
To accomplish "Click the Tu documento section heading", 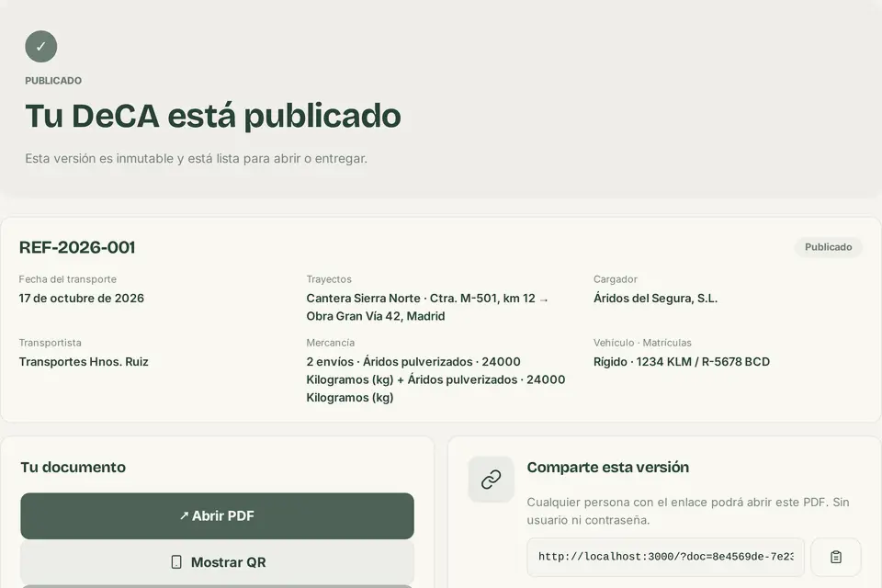I will (x=73, y=467).
